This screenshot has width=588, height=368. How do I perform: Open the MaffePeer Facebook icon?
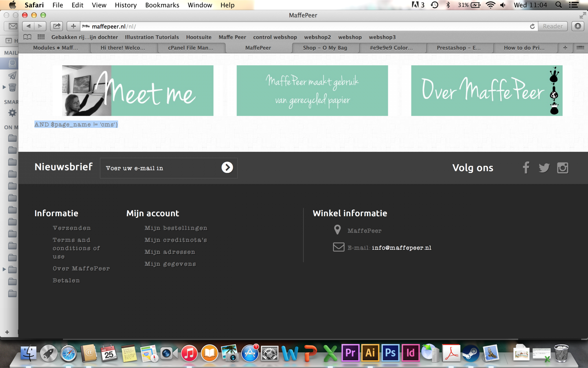[x=526, y=168]
